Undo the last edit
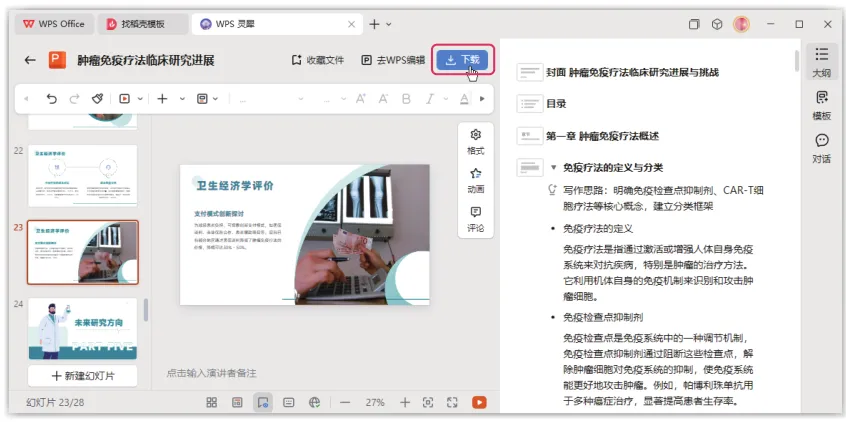The width and height of the screenshot is (846, 422). pyautogui.click(x=51, y=99)
